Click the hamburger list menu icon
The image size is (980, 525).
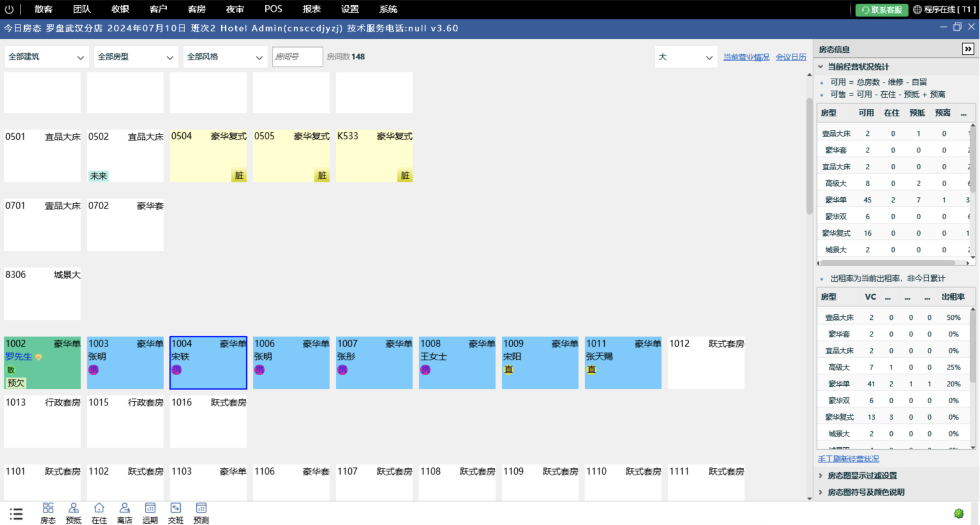coord(16,514)
